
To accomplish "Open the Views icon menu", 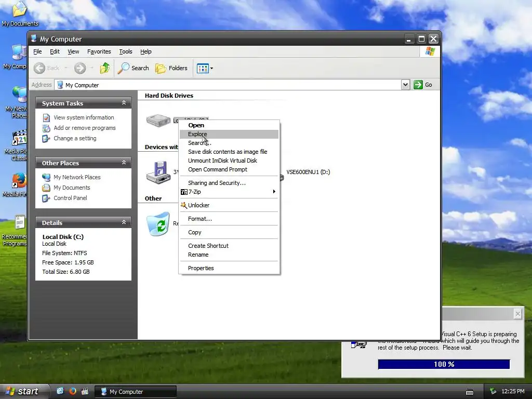I will (205, 68).
